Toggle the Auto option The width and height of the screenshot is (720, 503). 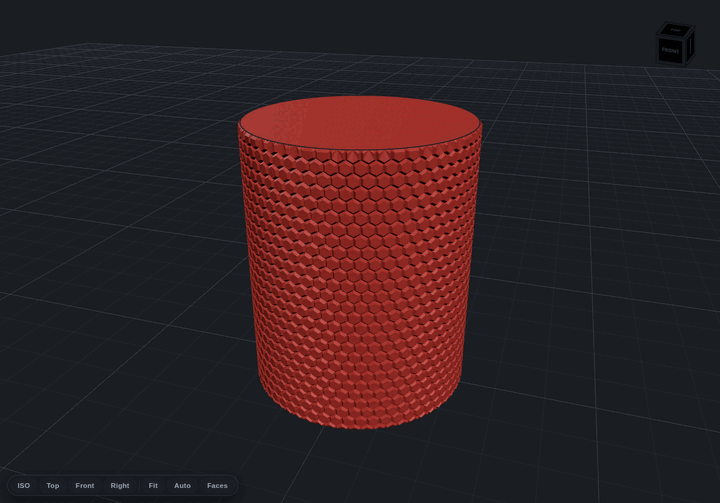coord(182,486)
